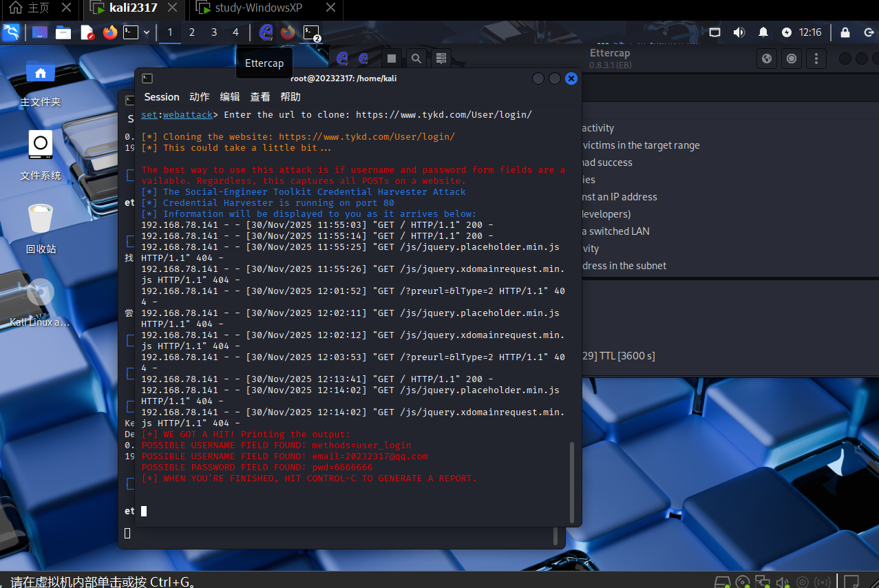Viewport: 879px width, 588px height.
Task: Activate the grouped terminal taskbar button
Action: pos(312,32)
